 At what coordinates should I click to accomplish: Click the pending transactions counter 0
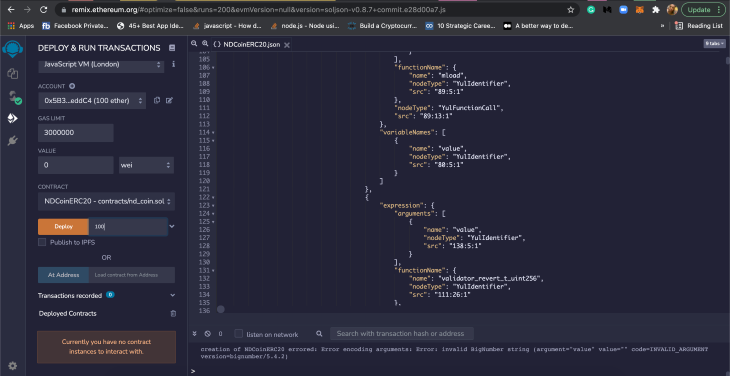pos(220,334)
